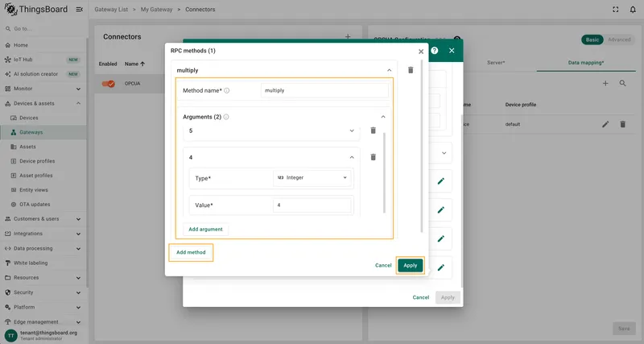Delete the default device profile mapping
Screen dimensions: 644x344
coord(622,124)
